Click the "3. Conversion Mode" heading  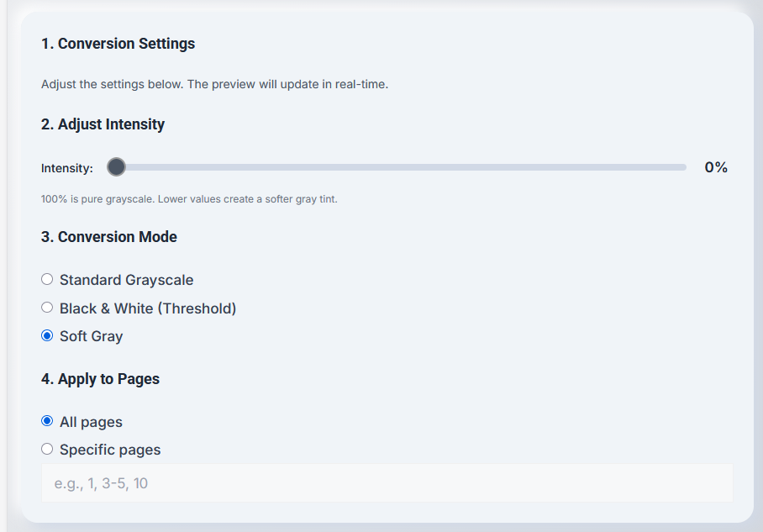109,237
